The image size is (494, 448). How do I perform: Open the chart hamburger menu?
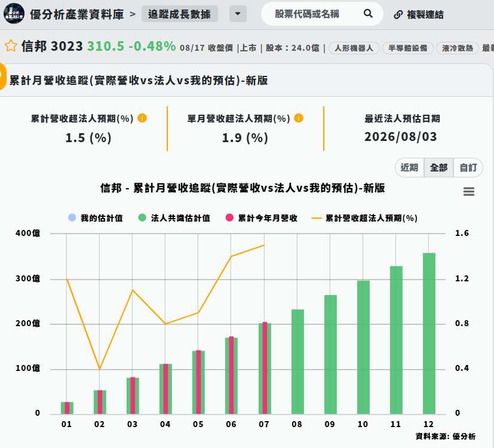468,191
